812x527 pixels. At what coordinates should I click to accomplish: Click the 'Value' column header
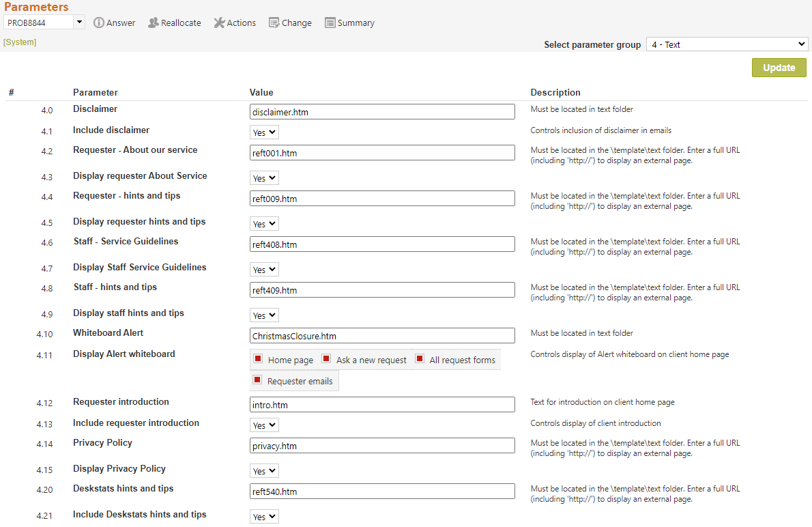coord(261,92)
